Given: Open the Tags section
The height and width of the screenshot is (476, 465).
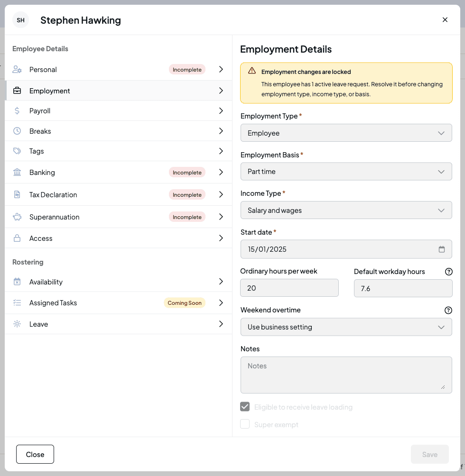Looking at the screenshot, I should tap(119, 151).
